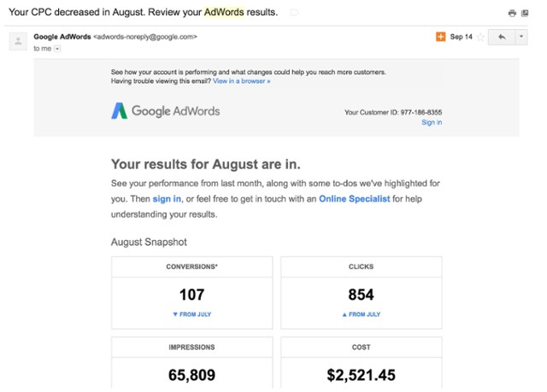Viewport: 547px width, 392px height.
Task: Print this email with the printer icon
Action: tap(512, 14)
